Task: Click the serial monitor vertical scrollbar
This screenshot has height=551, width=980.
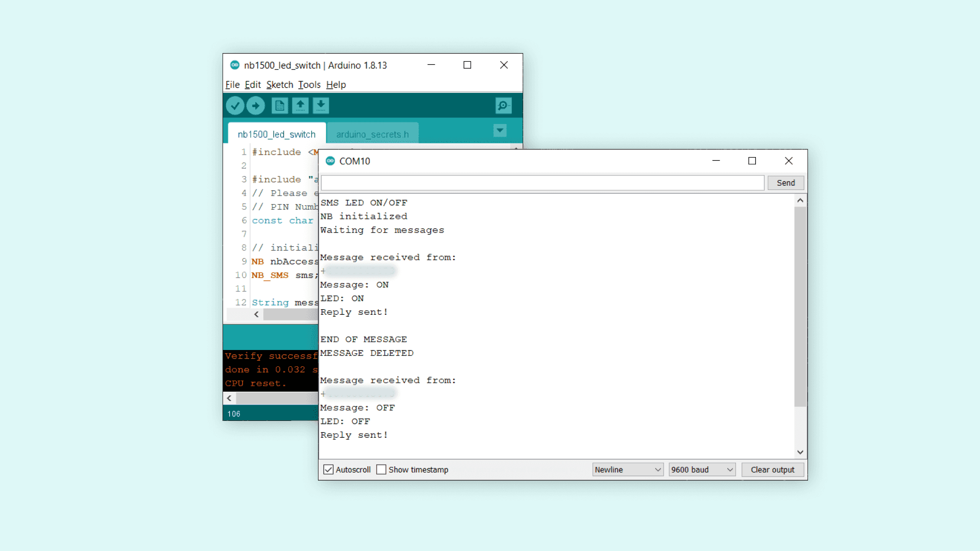Action: click(800, 306)
